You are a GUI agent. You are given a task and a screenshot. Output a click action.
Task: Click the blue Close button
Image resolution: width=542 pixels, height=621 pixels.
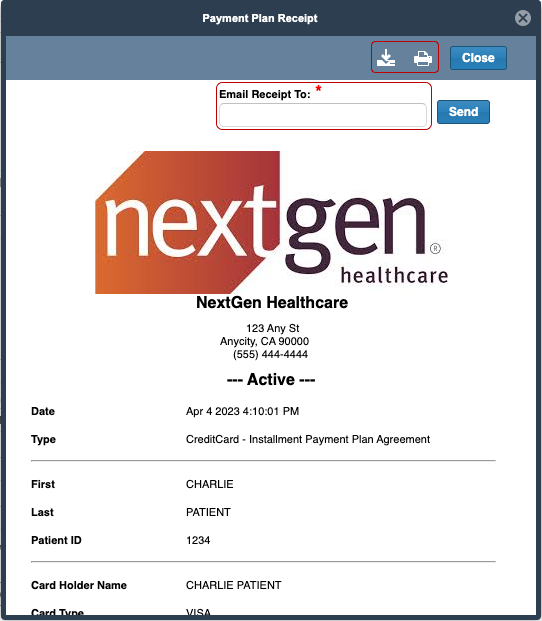(x=478, y=58)
